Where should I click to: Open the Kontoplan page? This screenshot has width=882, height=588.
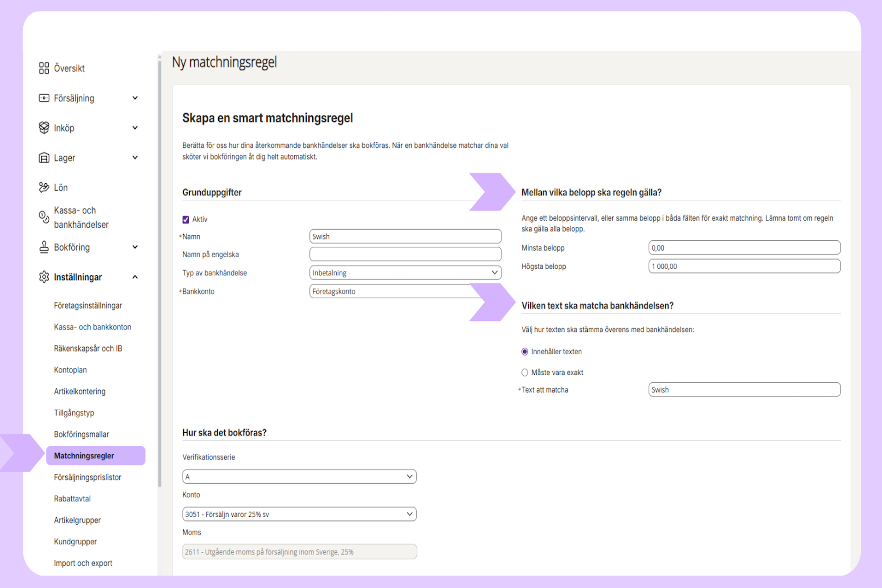70,370
